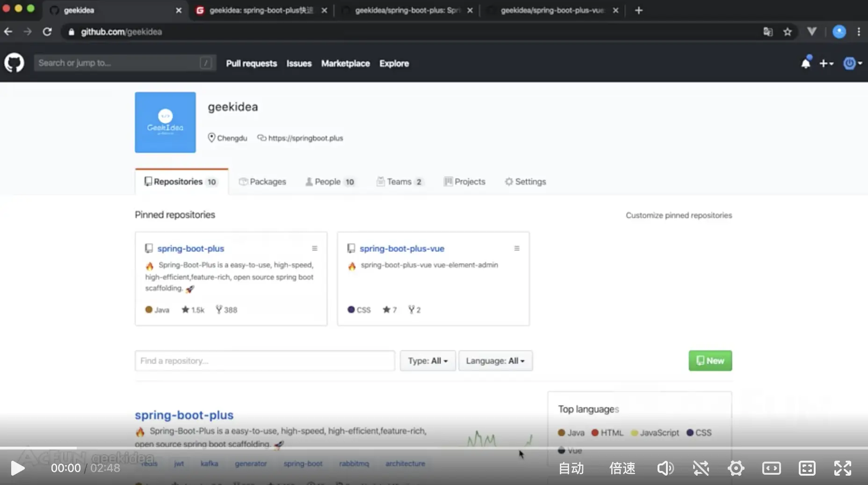
Task: Open the Marketplace menu item
Action: (345, 64)
